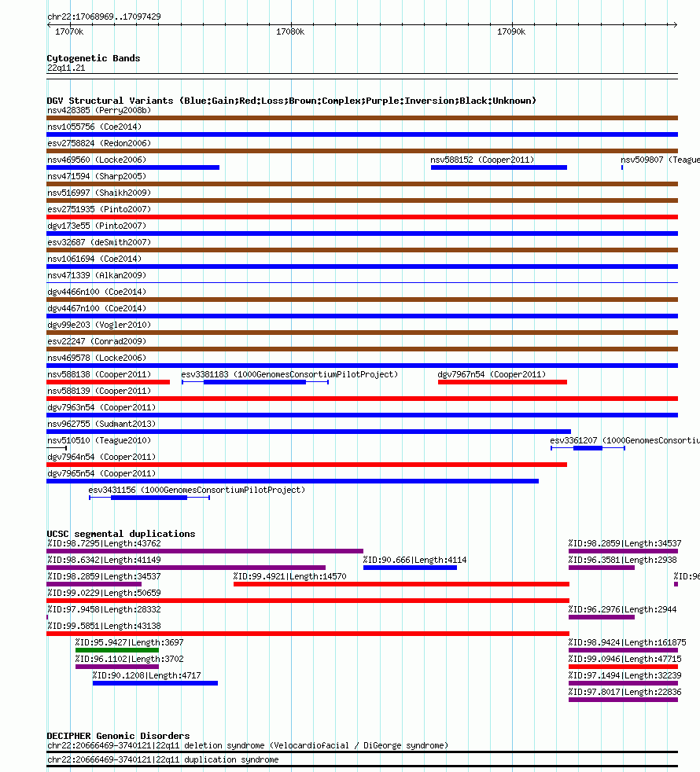Click the nsv428385 (Perry2008b) variant label
The image size is (700, 772).
point(99,110)
